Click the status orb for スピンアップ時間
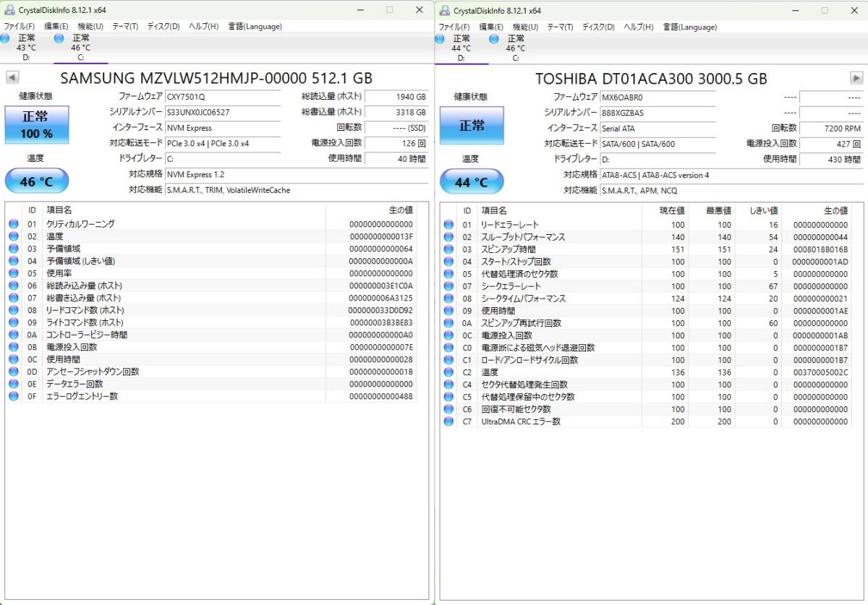868x605 pixels. pyautogui.click(x=448, y=249)
